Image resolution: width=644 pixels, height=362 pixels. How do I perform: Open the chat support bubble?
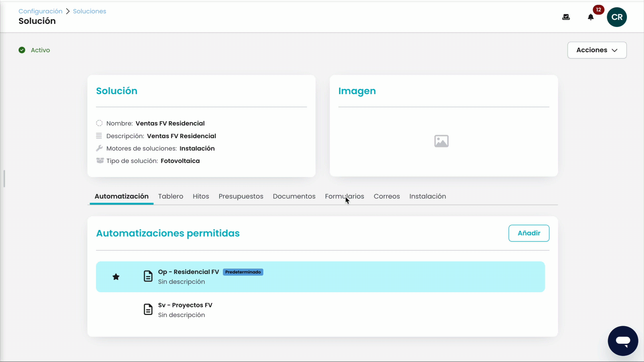(623, 341)
